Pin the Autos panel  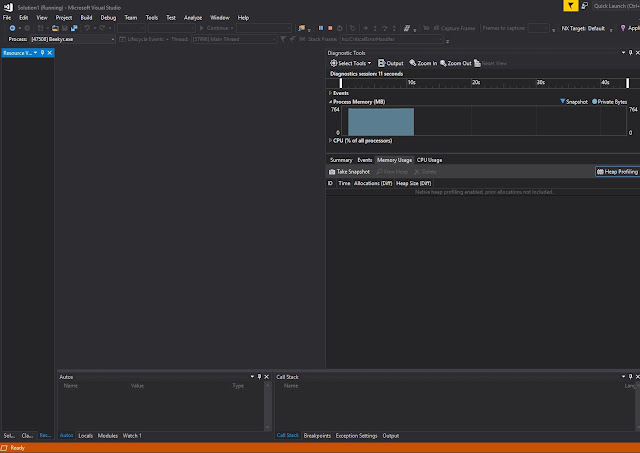(259, 377)
